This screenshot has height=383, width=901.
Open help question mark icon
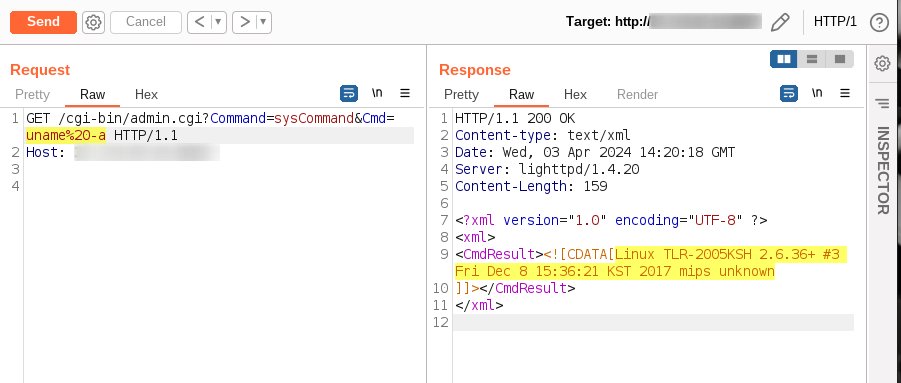coord(879,22)
